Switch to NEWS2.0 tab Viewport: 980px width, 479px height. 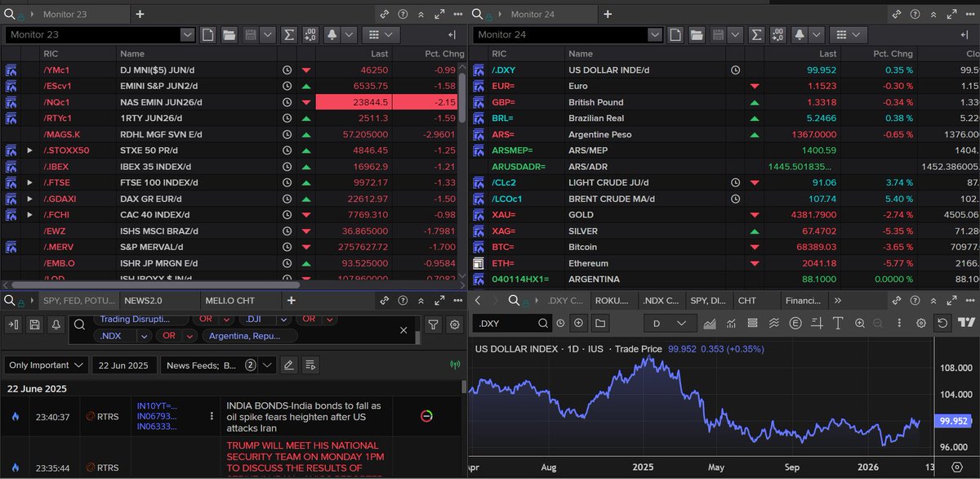click(x=158, y=301)
